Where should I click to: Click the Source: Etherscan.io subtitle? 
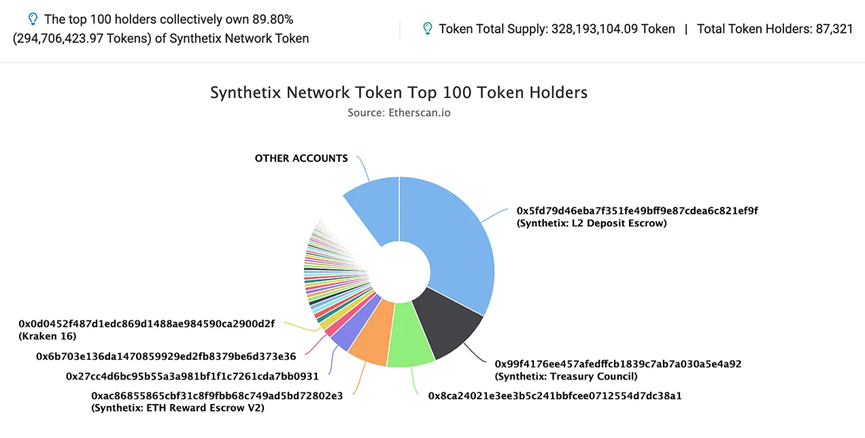point(399,113)
